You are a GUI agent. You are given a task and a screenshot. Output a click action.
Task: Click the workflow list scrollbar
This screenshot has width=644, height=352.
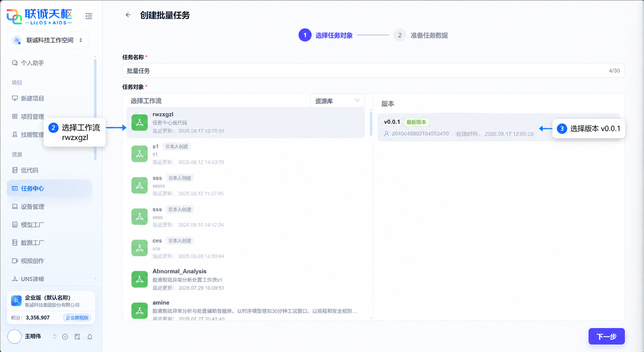pyautogui.click(x=371, y=123)
